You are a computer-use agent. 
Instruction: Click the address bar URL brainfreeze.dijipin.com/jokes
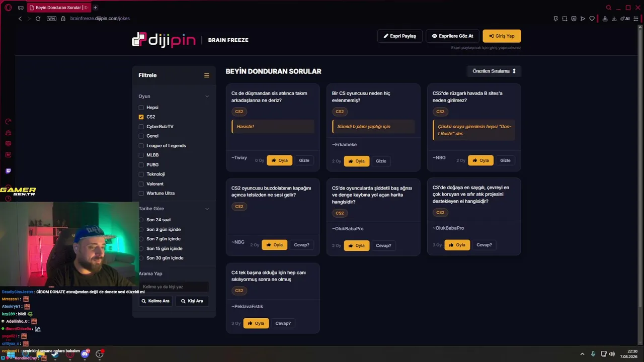point(100,19)
